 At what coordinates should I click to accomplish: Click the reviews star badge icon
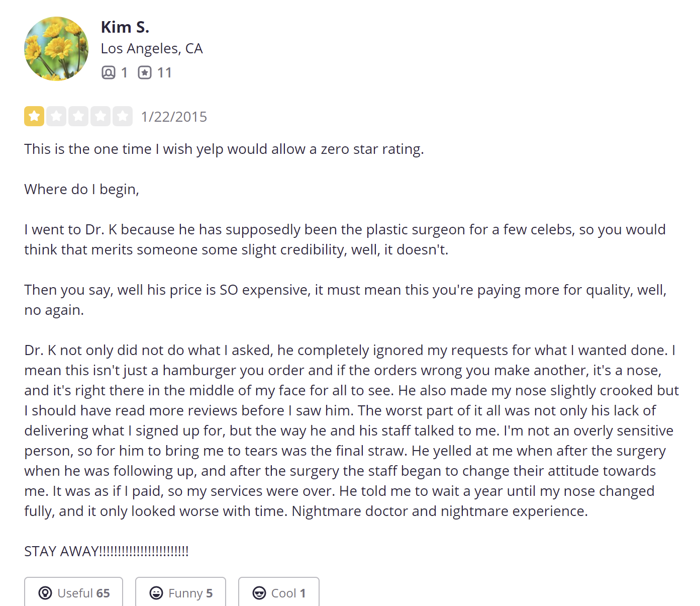(x=145, y=73)
